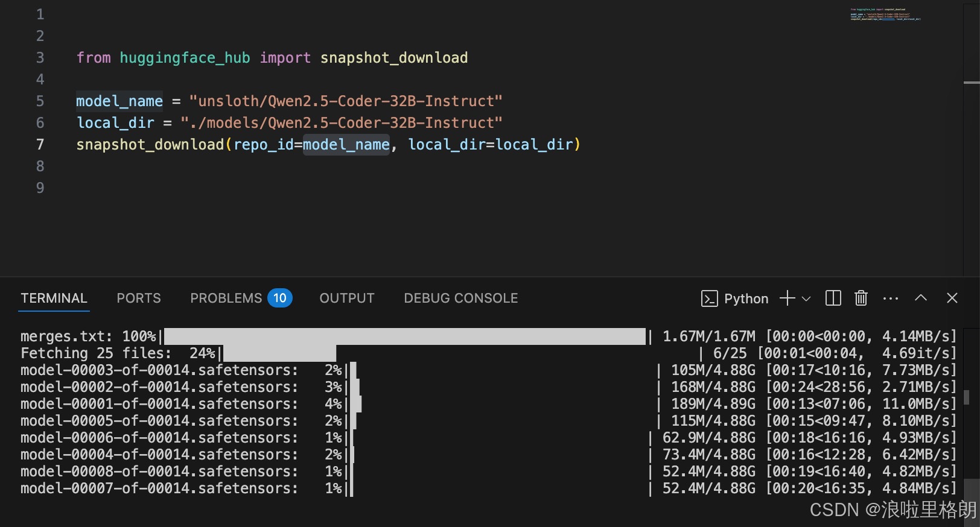Click the "./models/Qwen2.5-Coder-32B-Instruct" string
Screen dimensions: 980x527
pos(342,123)
